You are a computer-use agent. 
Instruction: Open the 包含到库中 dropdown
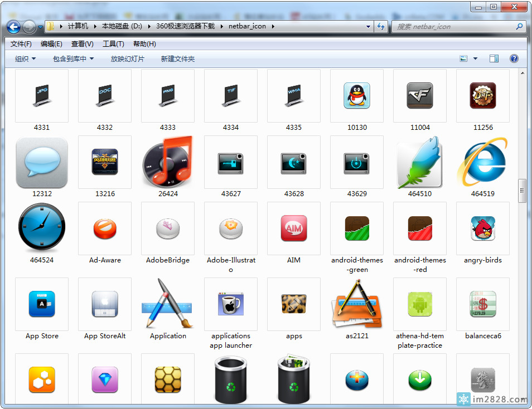[x=73, y=59]
